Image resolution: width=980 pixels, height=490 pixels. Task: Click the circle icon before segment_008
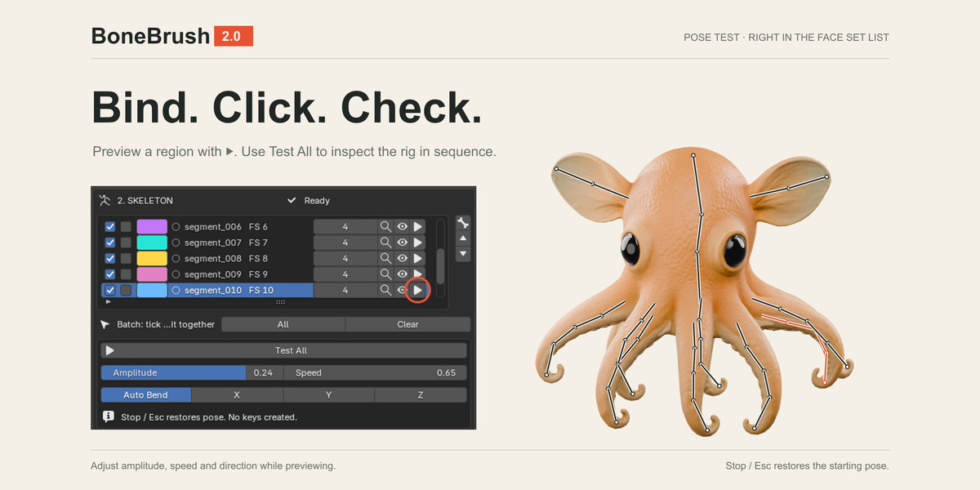176,258
